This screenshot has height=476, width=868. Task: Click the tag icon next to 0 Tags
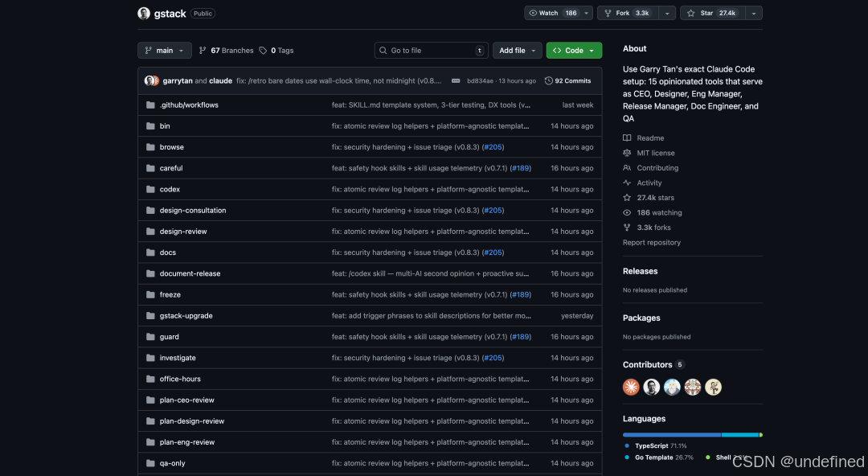[263, 51]
